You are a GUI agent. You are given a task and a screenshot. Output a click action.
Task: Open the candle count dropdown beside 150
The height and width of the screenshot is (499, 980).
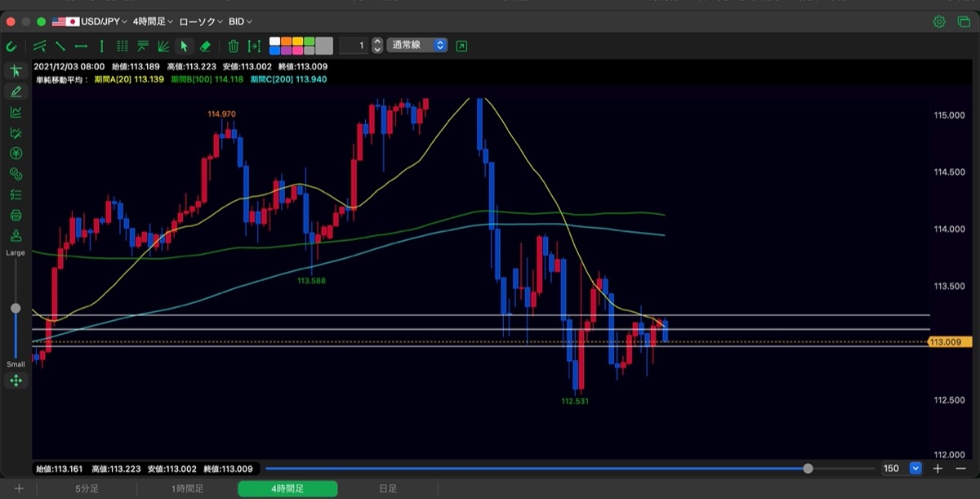tap(915, 468)
